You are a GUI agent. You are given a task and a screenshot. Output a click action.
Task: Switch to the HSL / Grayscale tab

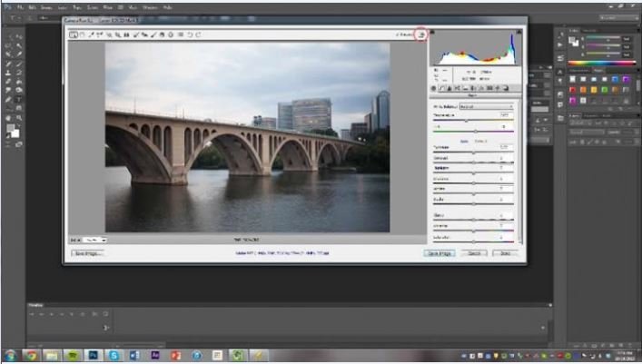[x=457, y=88]
